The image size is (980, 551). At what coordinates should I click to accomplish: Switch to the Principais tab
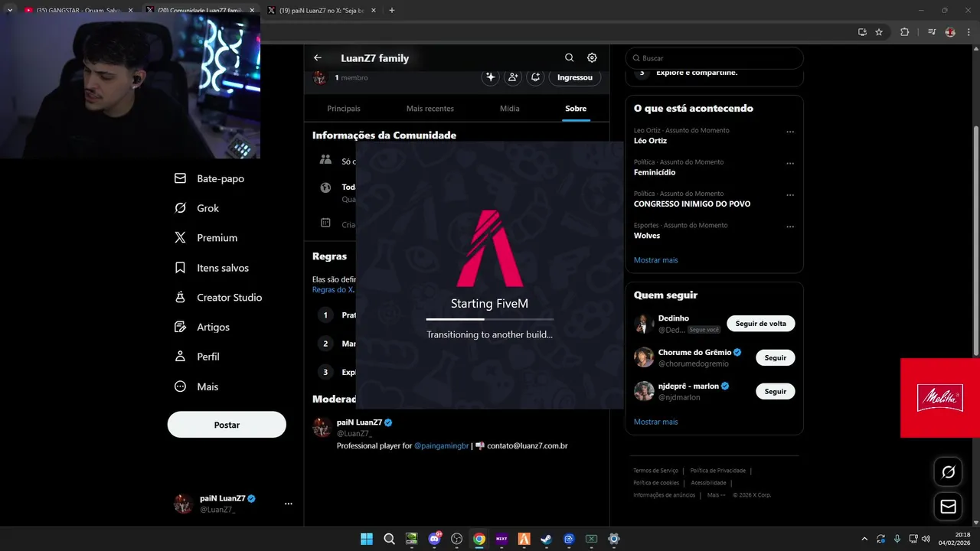click(x=344, y=109)
